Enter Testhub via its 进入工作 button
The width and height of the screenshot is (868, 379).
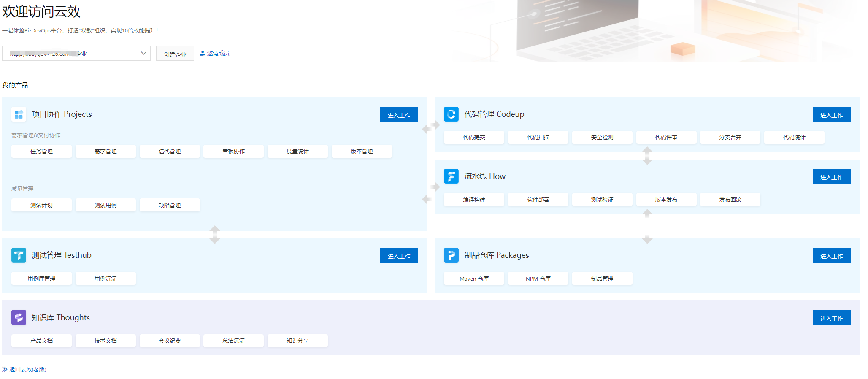399,255
